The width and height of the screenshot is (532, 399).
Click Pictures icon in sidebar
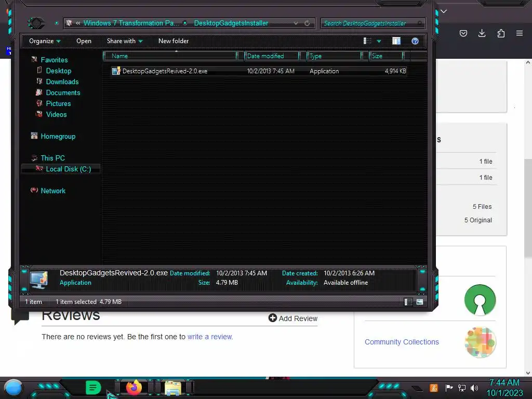[x=39, y=103]
